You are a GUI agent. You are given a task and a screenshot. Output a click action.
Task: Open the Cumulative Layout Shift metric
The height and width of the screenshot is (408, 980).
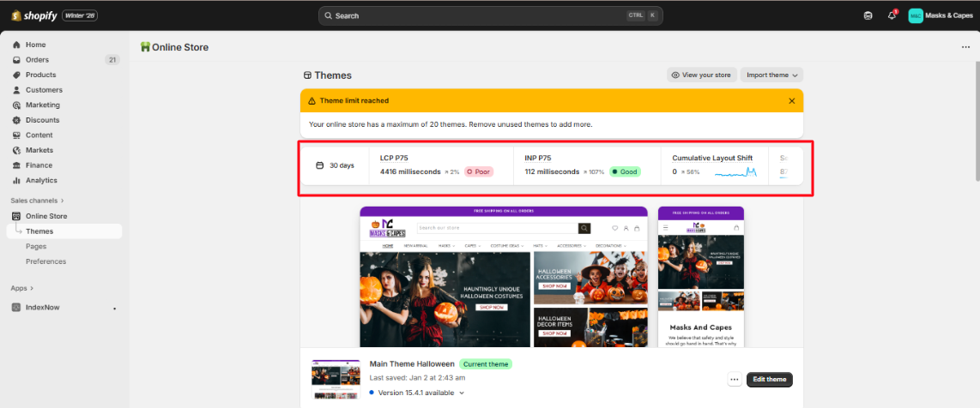tap(712, 159)
